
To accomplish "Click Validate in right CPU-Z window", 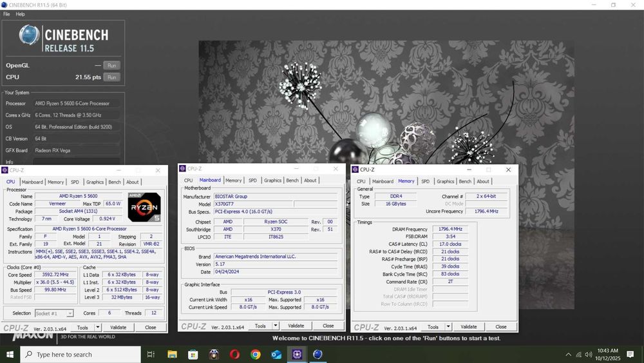I will point(469,327).
